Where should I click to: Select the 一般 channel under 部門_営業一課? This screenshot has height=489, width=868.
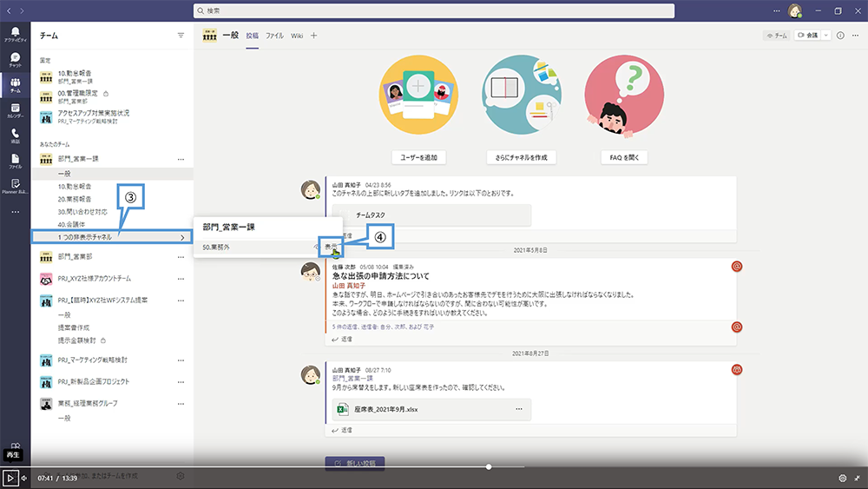click(112, 174)
